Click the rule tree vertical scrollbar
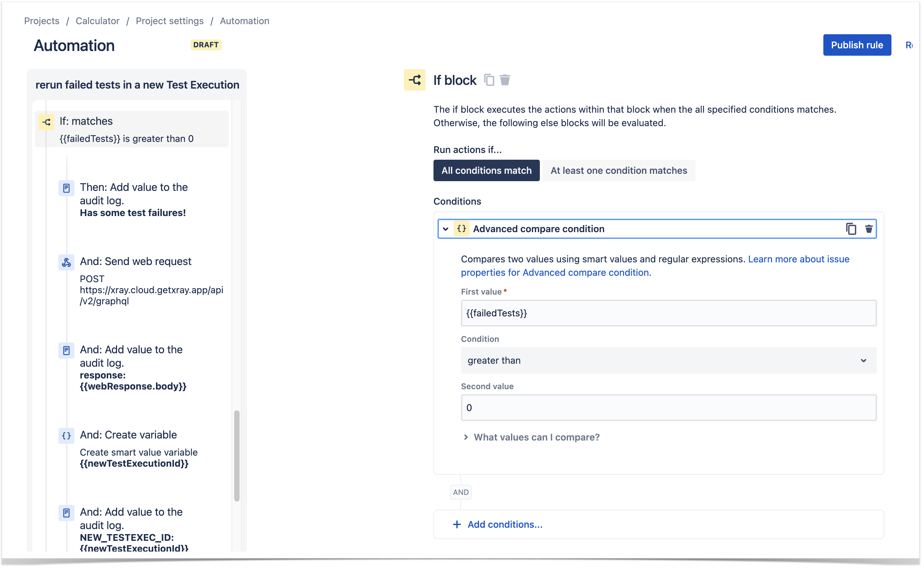Screen dimensions: 924x568 tap(237, 456)
